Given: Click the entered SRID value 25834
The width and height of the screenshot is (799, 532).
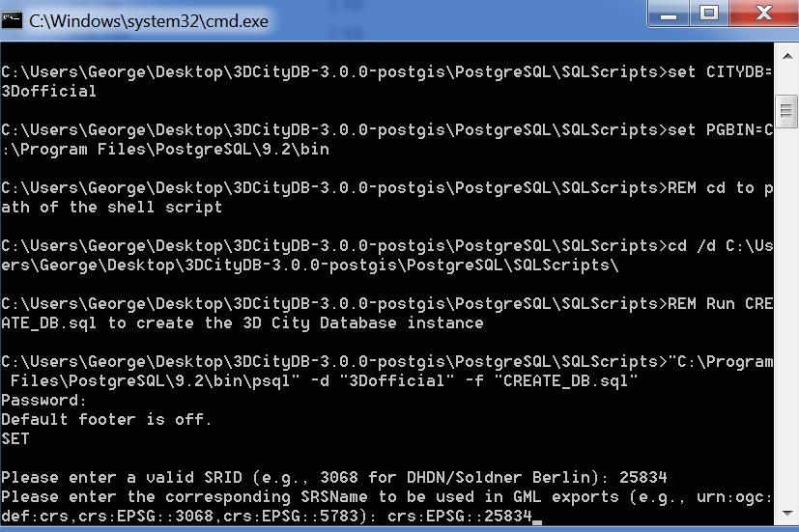Looking at the screenshot, I should 643,478.
